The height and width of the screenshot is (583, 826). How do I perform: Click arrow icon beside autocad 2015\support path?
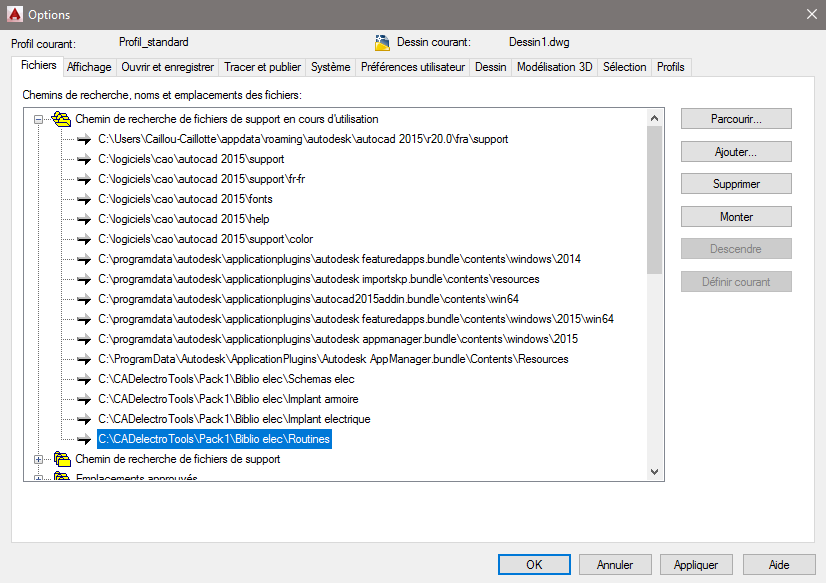click(x=84, y=159)
